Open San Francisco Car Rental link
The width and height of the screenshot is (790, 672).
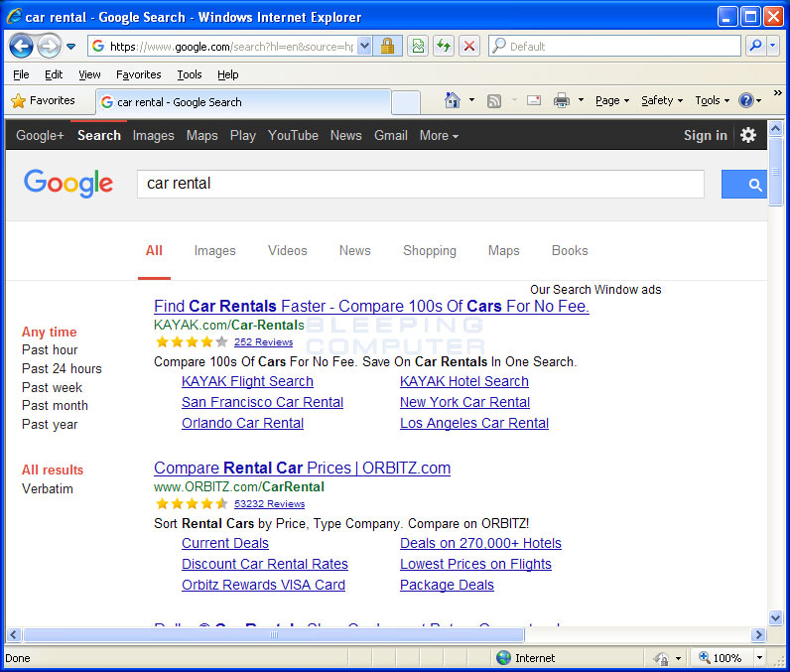pos(262,402)
